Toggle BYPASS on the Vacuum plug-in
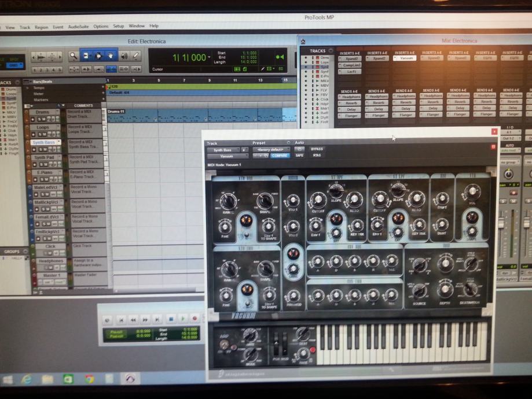 [317, 149]
